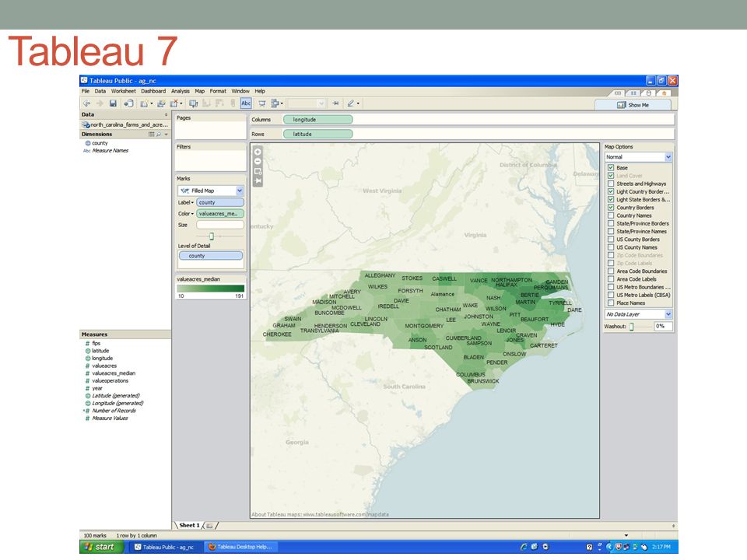
Task: Click the Washout percentage input field
Action: tap(663, 326)
